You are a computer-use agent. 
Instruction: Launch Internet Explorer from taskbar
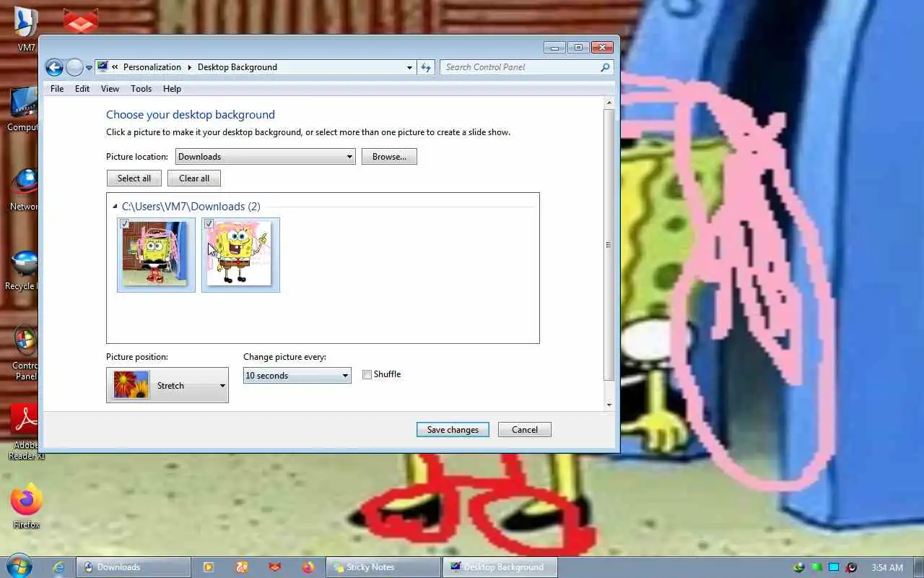(58, 567)
